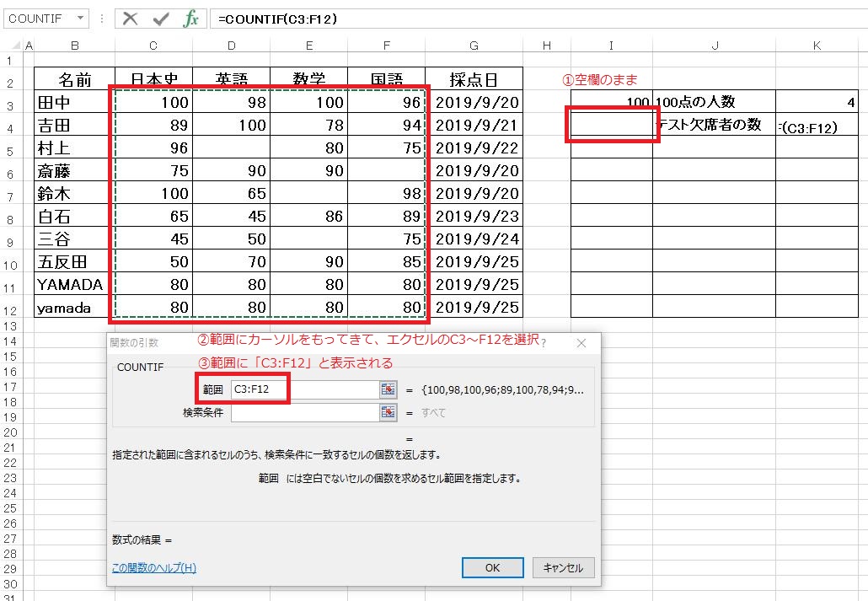
Task: Select the row 3 header
Action: pyautogui.click(x=8, y=105)
